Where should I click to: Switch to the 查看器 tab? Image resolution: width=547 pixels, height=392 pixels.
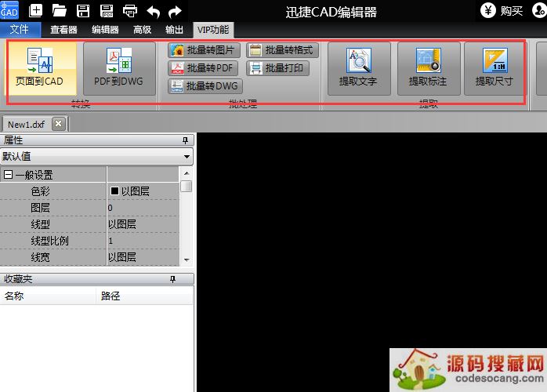point(63,30)
